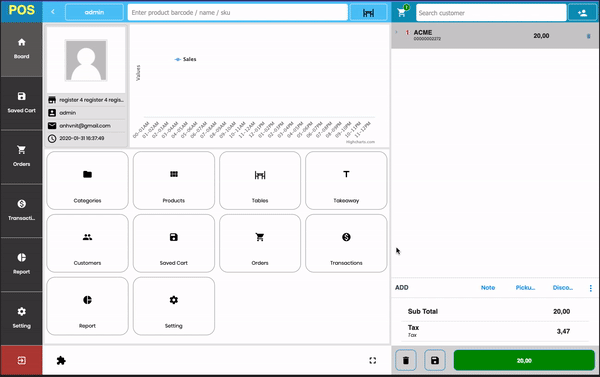This screenshot has width=600, height=377.
Task: Click the back arrow beside admin
Action: (x=53, y=12)
